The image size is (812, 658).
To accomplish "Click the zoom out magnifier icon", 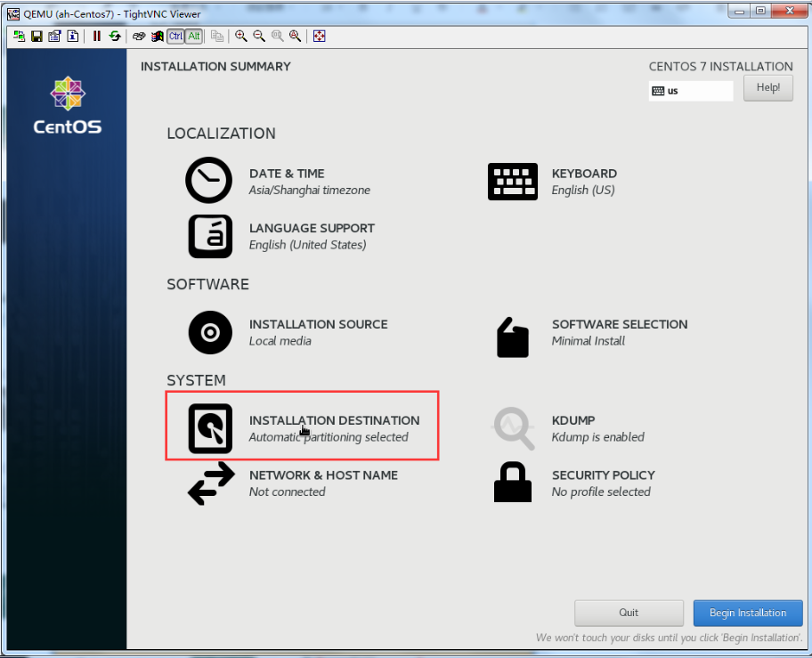I will (x=259, y=37).
